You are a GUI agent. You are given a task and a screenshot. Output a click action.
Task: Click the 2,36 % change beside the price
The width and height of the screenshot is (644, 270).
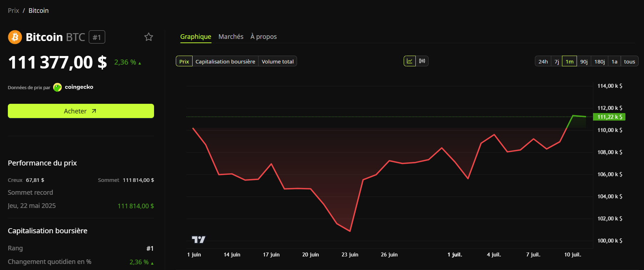(x=128, y=62)
